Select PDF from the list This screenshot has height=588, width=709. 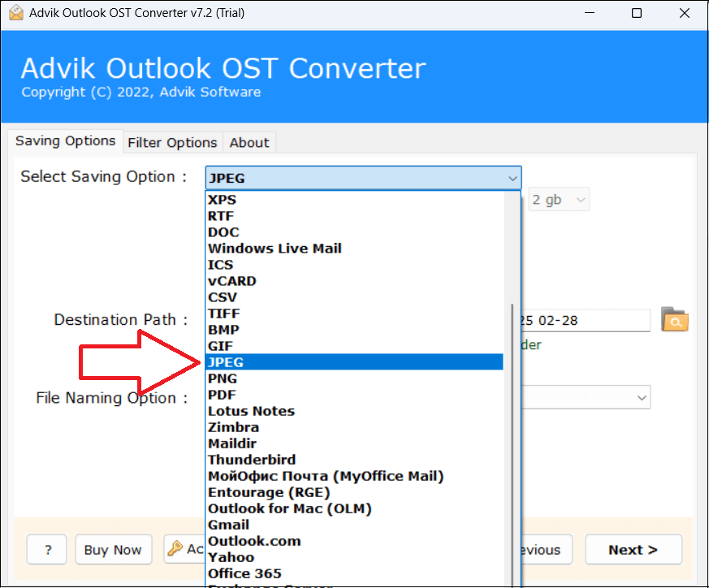(354, 395)
